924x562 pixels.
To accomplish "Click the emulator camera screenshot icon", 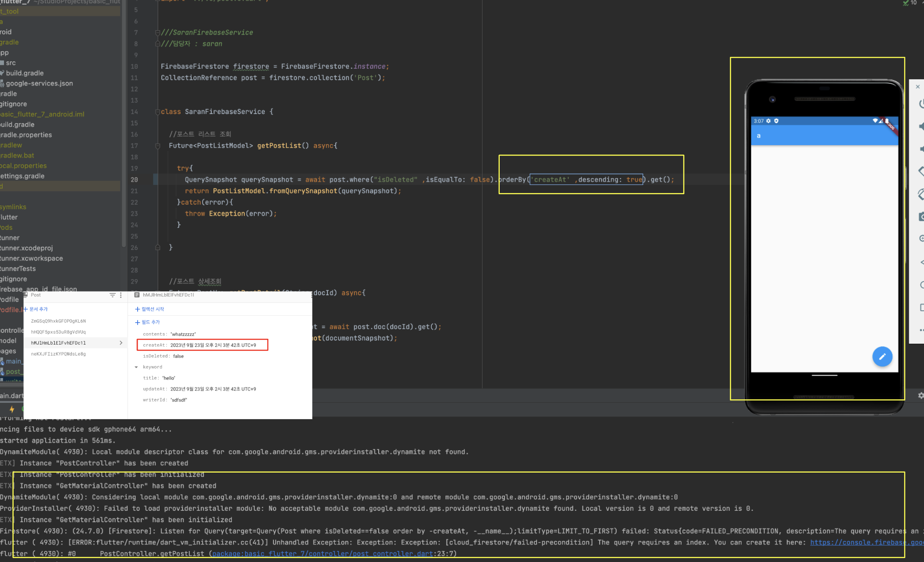I will pos(921,217).
